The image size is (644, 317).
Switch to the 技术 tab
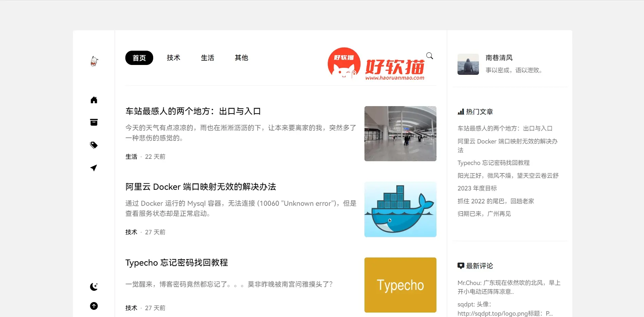[x=173, y=58]
